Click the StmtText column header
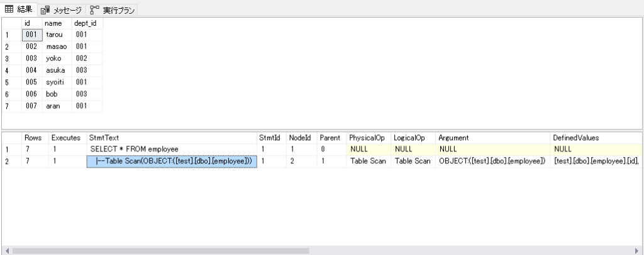644x255 pixels. tap(172, 138)
